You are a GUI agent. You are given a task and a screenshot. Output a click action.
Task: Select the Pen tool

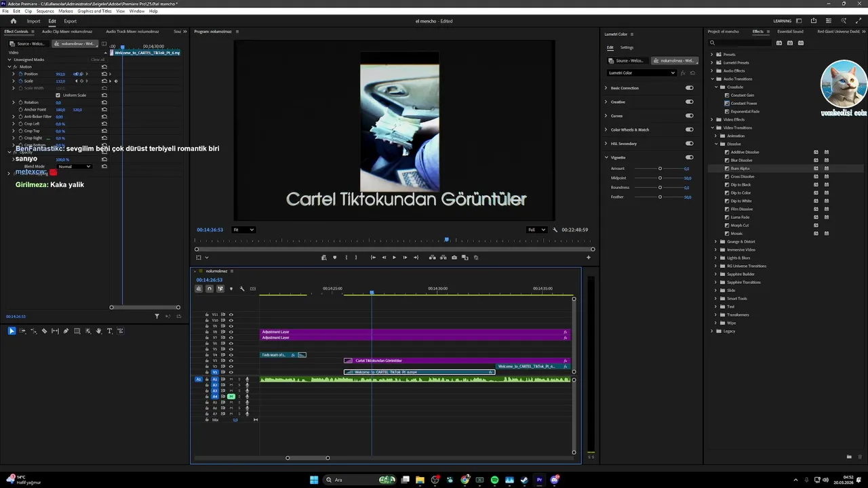66,331
